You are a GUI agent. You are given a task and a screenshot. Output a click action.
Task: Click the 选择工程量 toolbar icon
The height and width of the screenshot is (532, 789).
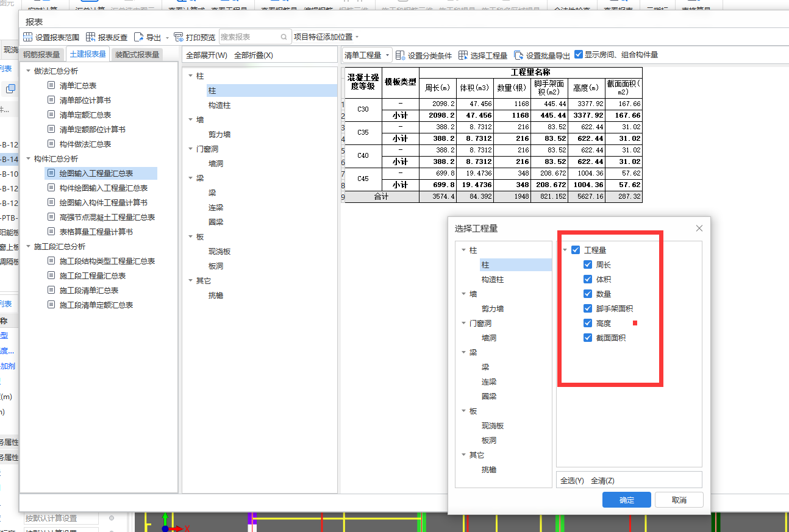463,55
